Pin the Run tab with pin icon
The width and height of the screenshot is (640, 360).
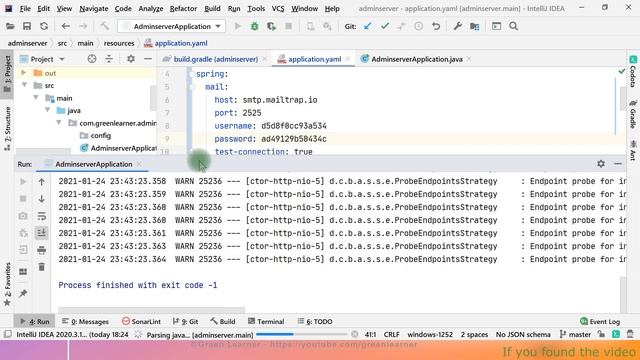(x=23, y=294)
